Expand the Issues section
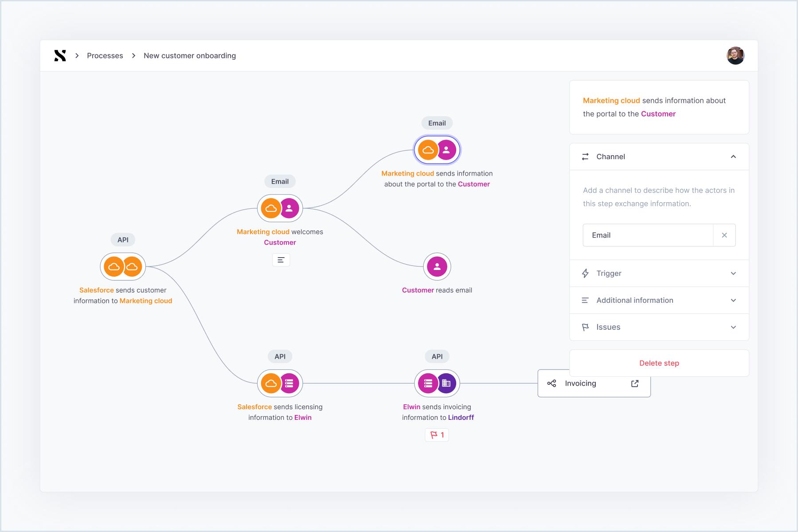 [659, 327]
